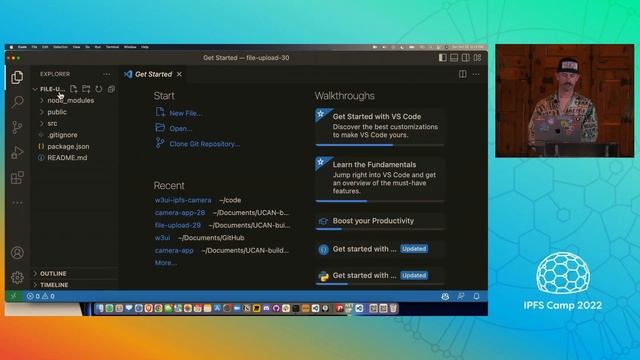Screen dimensions: 640x360
Task: Click the EXPLORER panel title
Action: [x=55, y=74]
